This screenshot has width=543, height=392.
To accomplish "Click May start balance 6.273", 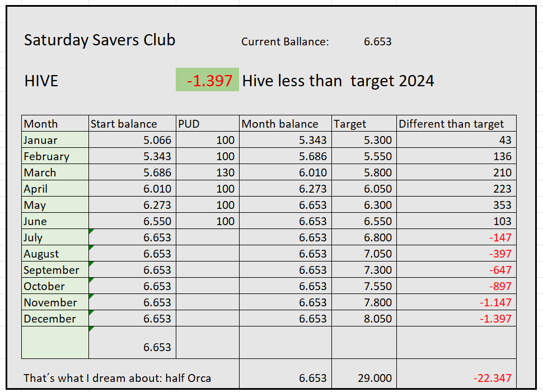I will [x=132, y=205].
